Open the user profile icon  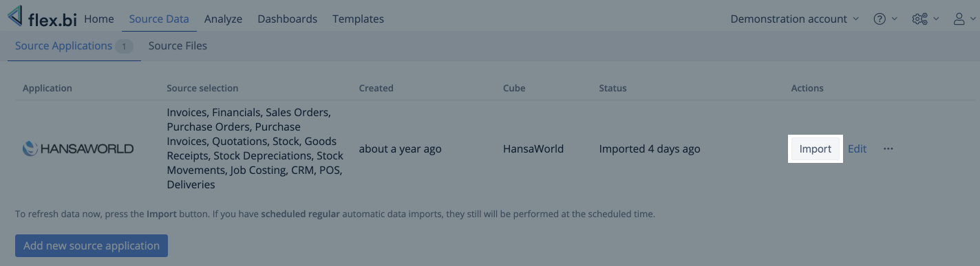(959, 19)
